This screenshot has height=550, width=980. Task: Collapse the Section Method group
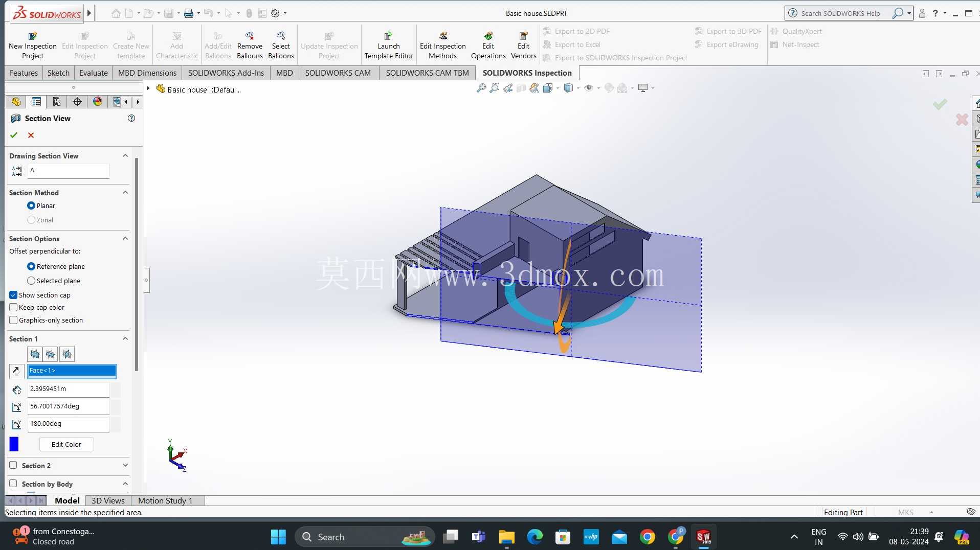pyautogui.click(x=125, y=192)
